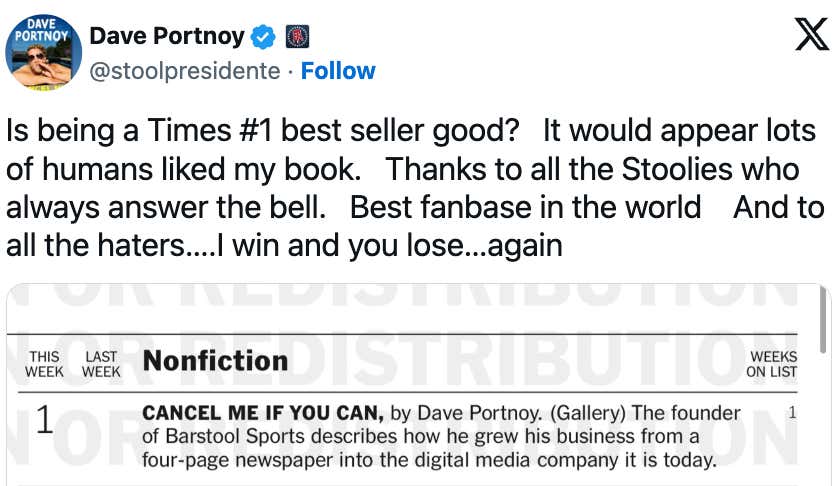This screenshot has height=486, width=840.
Task: Click the Nonfiction heading in the image
Action: 215,361
